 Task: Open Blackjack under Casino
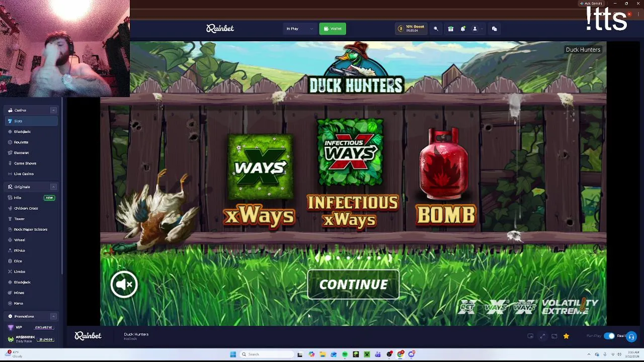pos(31,132)
